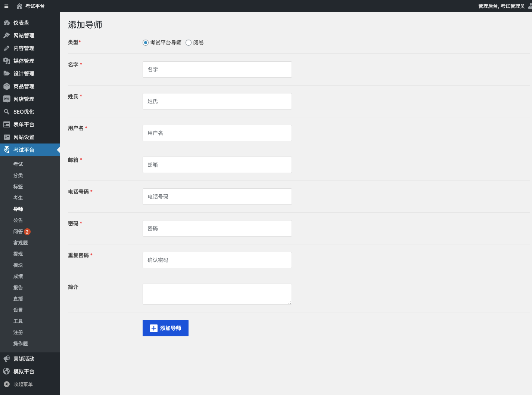Screen dimensions: 532x395
Task: Click the 用户名 input field
Action: tap(217, 133)
